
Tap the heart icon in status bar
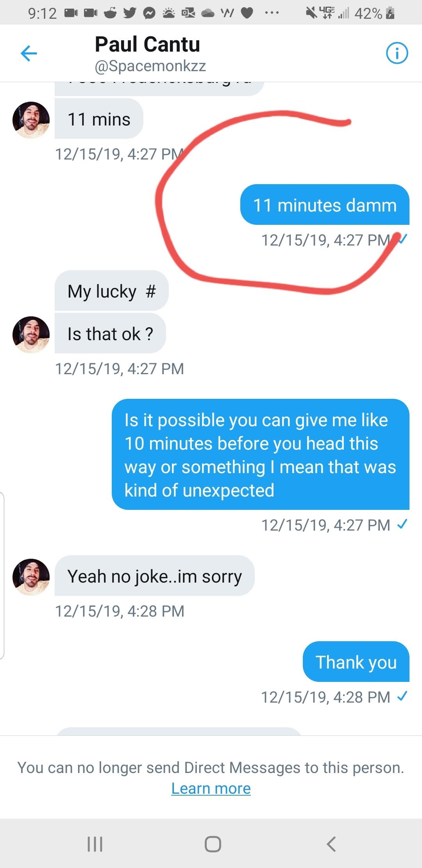click(x=247, y=13)
